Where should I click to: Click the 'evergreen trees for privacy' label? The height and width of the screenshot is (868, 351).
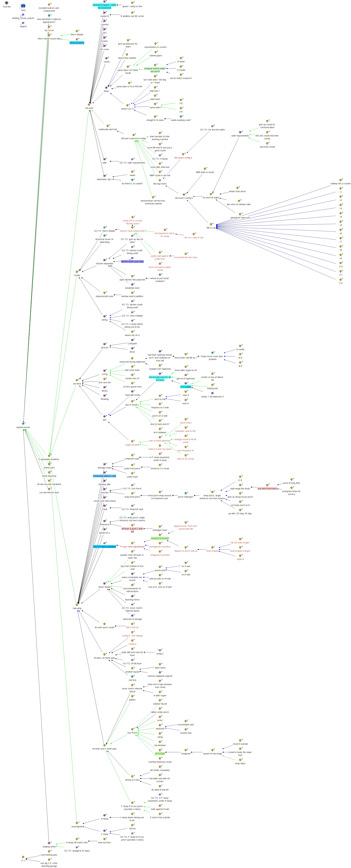point(292,493)
